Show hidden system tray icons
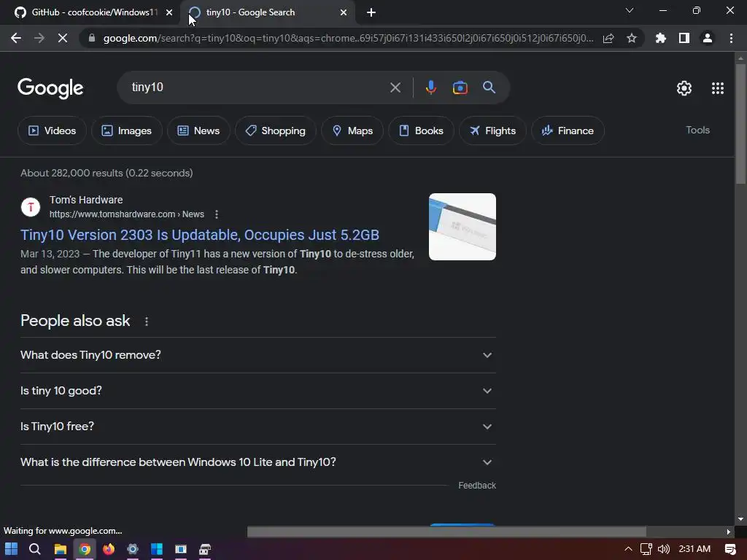The width and height of the screenshot is (747, 560). 628,549
